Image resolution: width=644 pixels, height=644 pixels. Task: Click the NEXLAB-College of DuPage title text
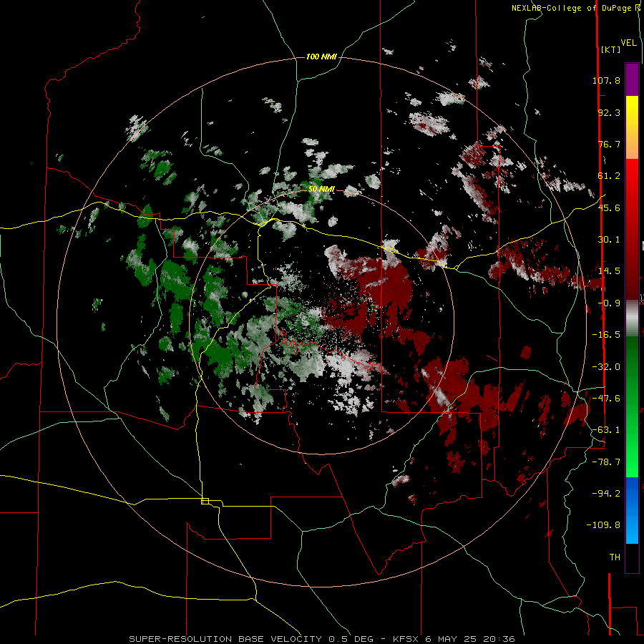[571, 8]
